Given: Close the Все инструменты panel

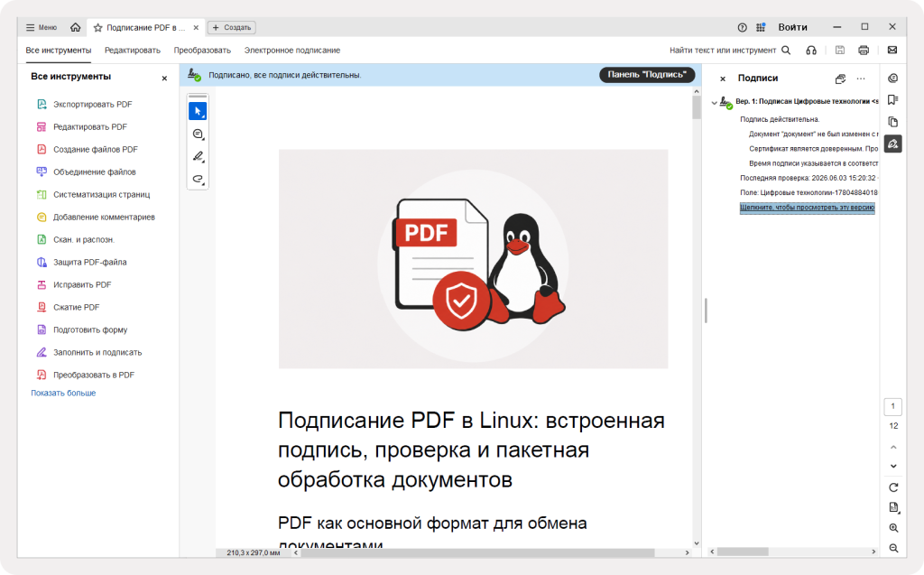Looking at the screenshot, I should [164, 78].
